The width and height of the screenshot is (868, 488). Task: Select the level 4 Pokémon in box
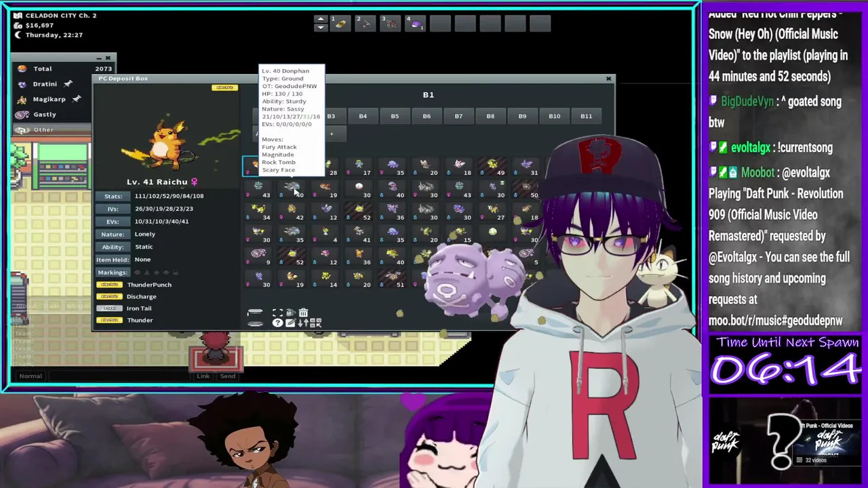click(326, 235)
